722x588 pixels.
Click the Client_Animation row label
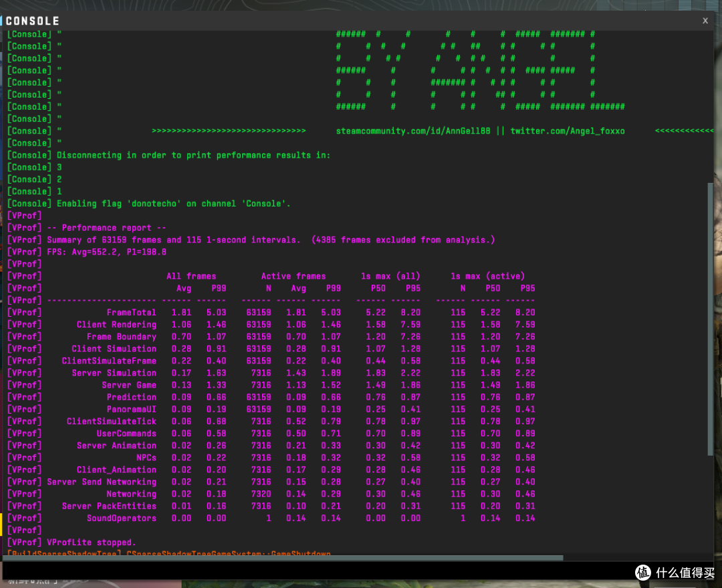click(x=116, y=470)
